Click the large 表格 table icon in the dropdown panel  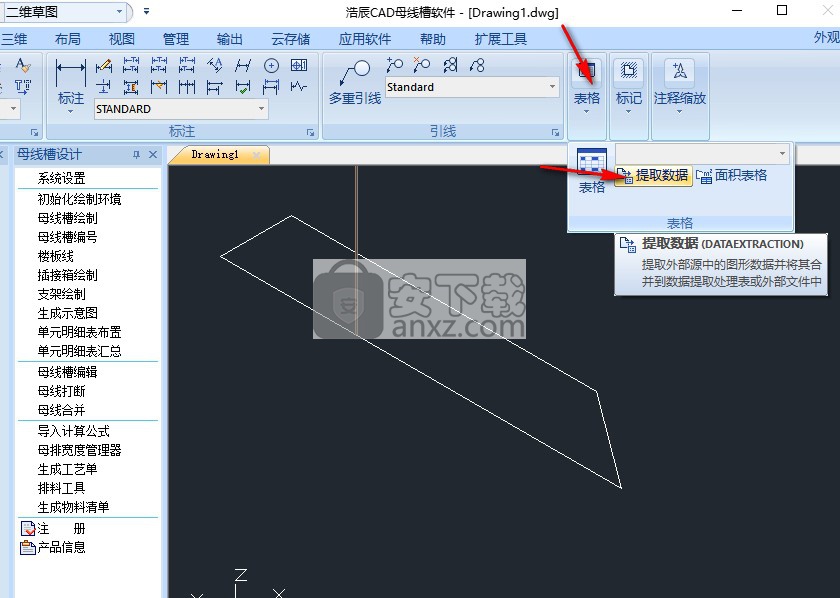592,162
